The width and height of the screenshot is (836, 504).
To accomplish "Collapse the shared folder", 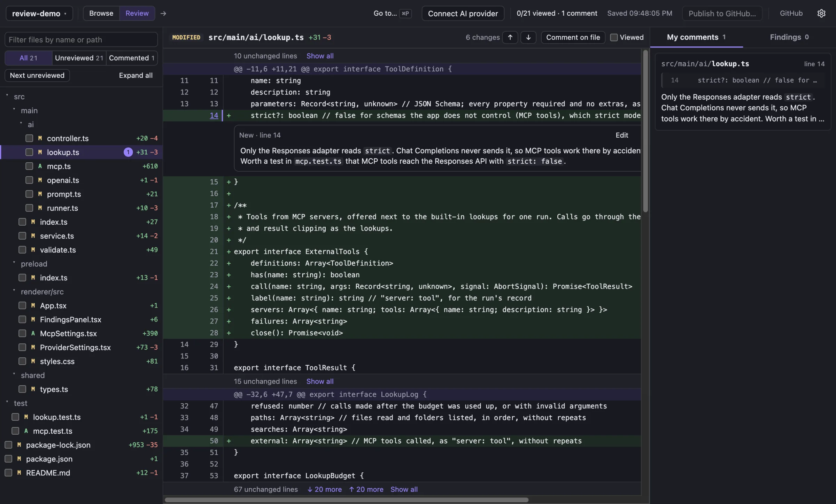I will click(x=14, y=374).
